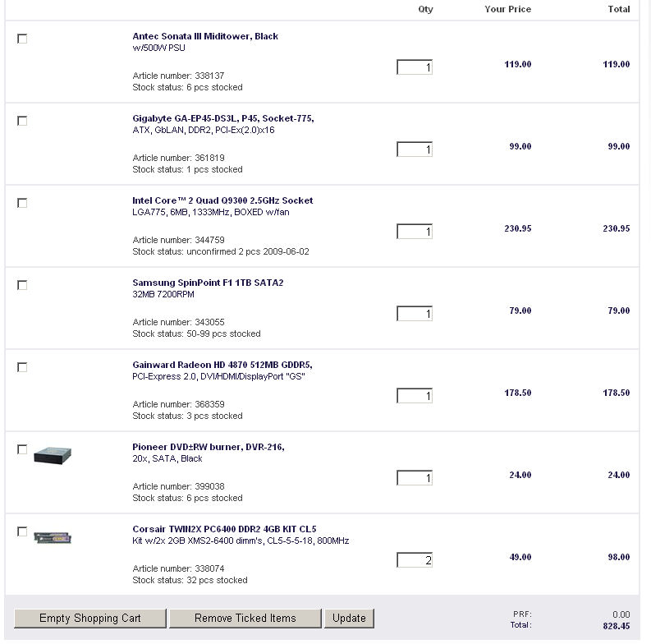Screen dimensions: 651x644
Task: Click the Gainward Radeon quantity field
Action: click(415, 396)
